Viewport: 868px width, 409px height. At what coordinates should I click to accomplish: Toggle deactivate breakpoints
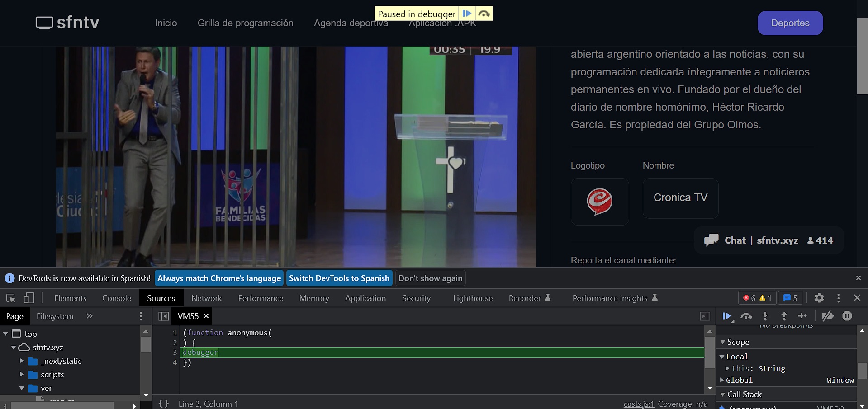tap(827, 316)
